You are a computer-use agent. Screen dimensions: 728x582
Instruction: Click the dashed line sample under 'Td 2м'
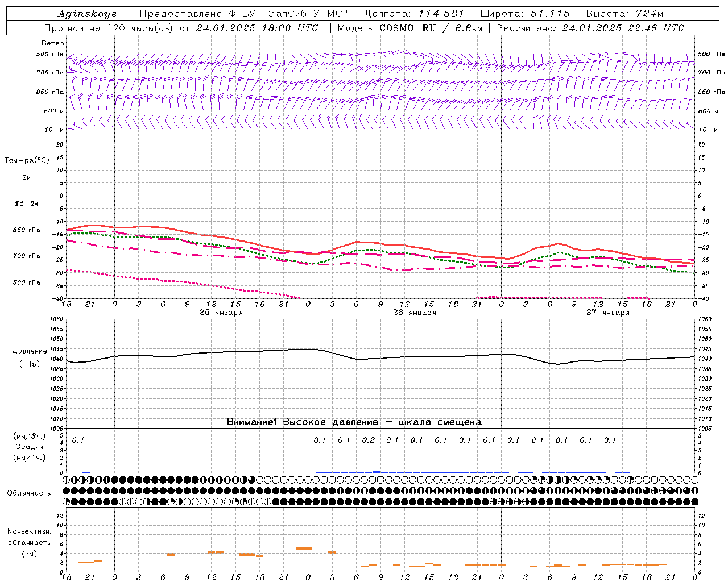pos(26,210)
